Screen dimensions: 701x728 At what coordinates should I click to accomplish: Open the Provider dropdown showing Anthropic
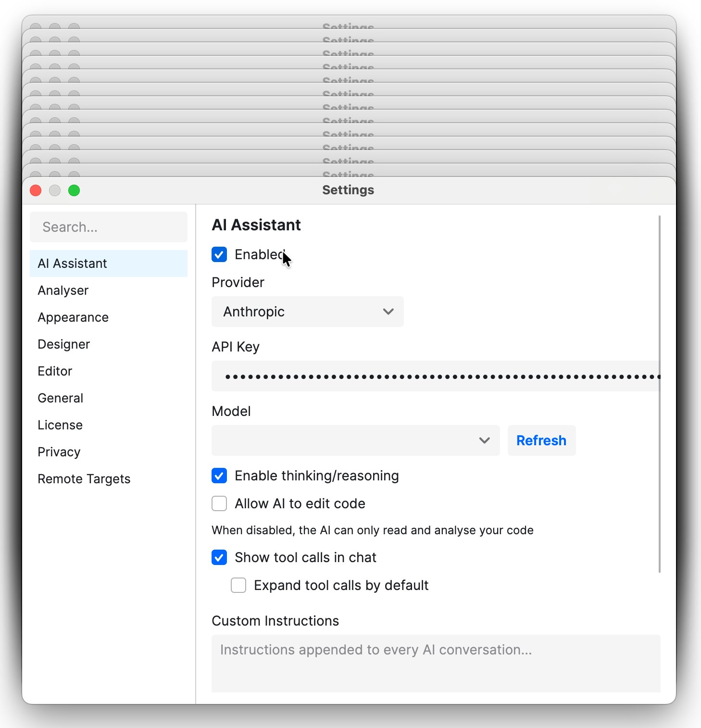pyautogui.click(x=308, y=312)
